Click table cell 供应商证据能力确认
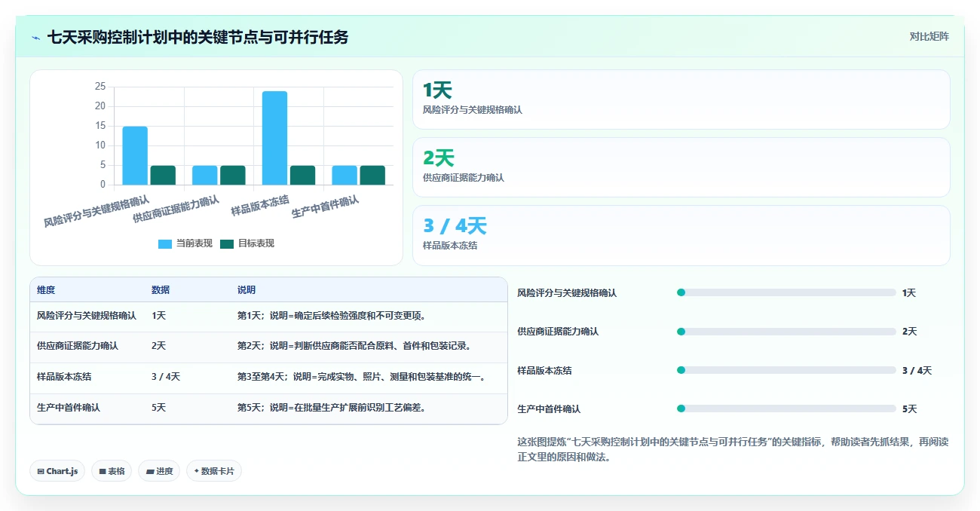This screenshot has width=980, height=511. 78,346
